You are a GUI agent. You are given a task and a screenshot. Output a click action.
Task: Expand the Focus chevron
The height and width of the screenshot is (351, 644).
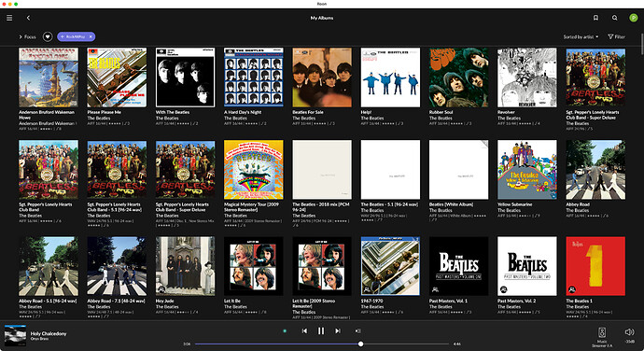click(21, 36)
